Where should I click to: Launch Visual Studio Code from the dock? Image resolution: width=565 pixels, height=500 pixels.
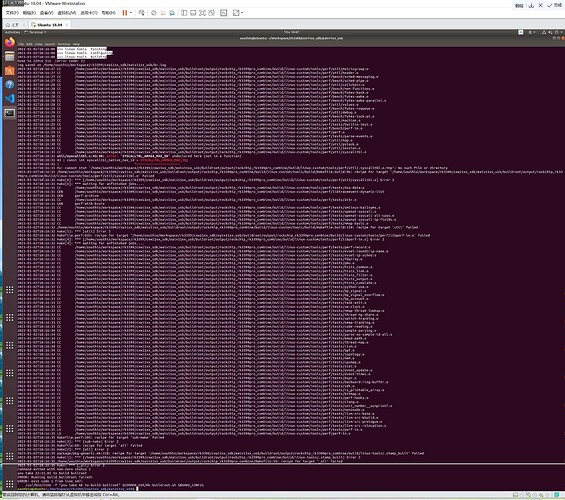[x=10, y=99]
